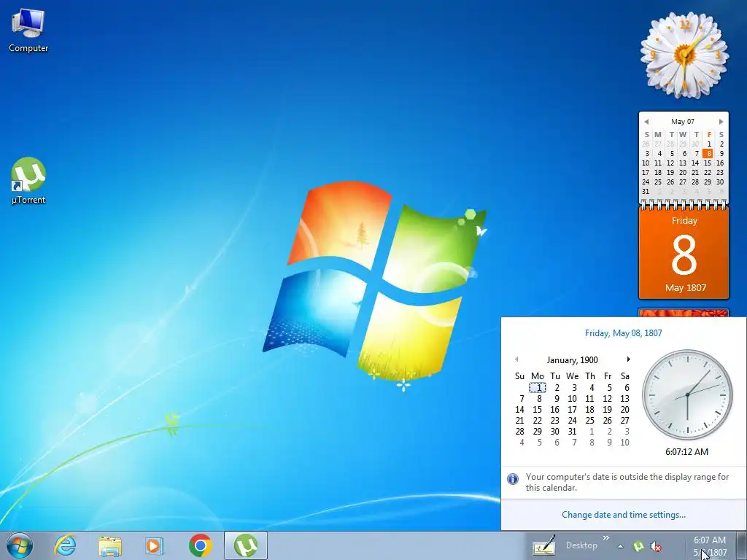Launch Internet Explorer from the taskbar
This screenshot has height=560, width=747.
(x=65, y=545)
